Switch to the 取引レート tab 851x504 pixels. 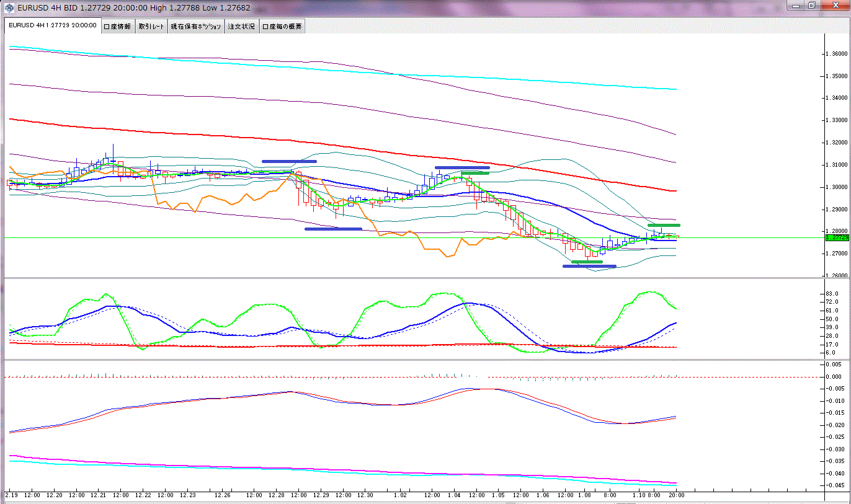click(x=152, y=26)
